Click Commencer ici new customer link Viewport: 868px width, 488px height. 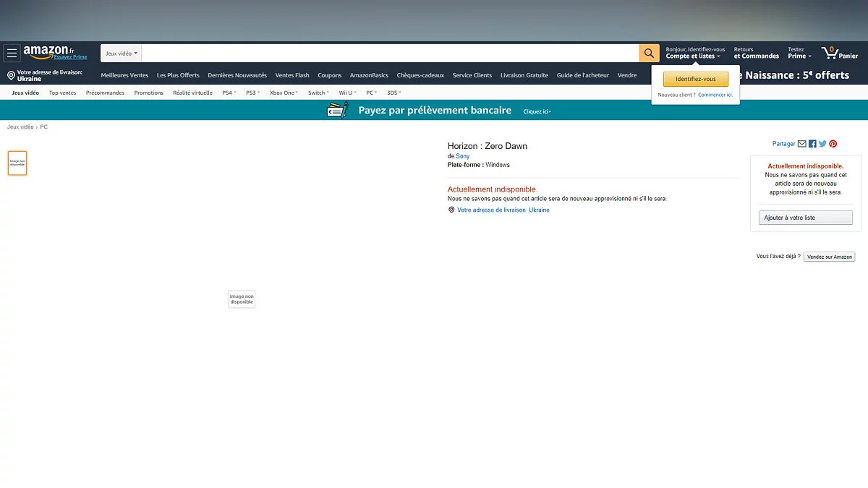[715, 95]
